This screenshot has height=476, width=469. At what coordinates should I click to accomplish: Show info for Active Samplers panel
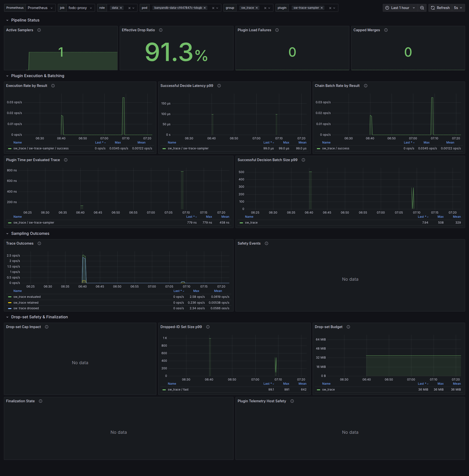[39, 30]
